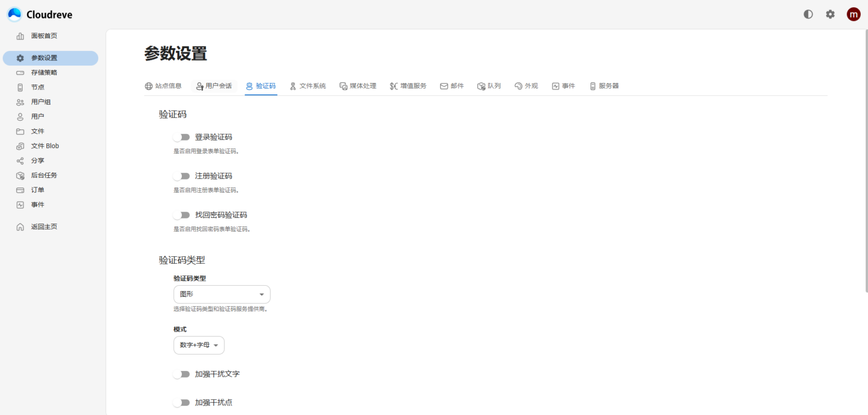
Task: Open the user avatar menu
Action: (853, 15)
